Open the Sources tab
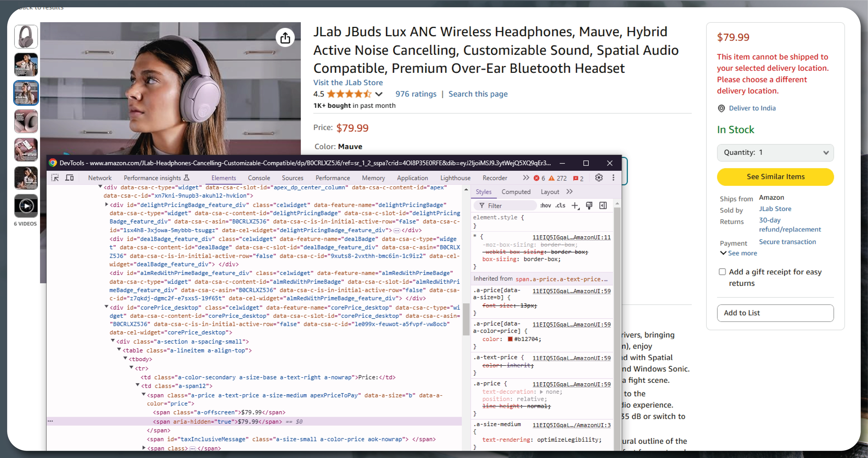 pyautogui.click(x=293, y=178)
